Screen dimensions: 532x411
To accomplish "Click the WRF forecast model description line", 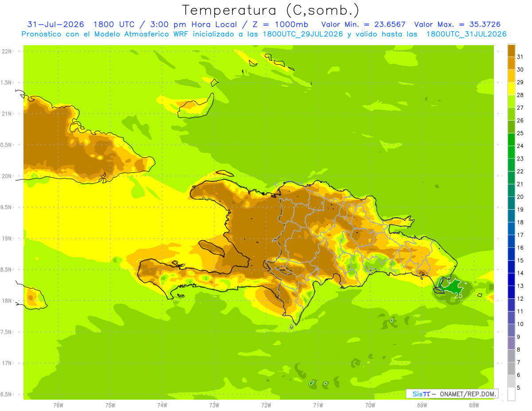I will tap(264, 34).
